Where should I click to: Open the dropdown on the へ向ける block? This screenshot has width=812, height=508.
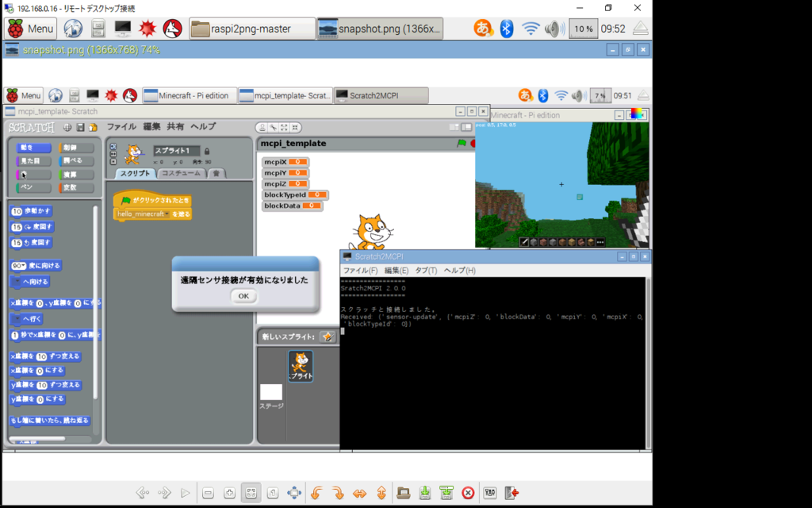point(17,282)
